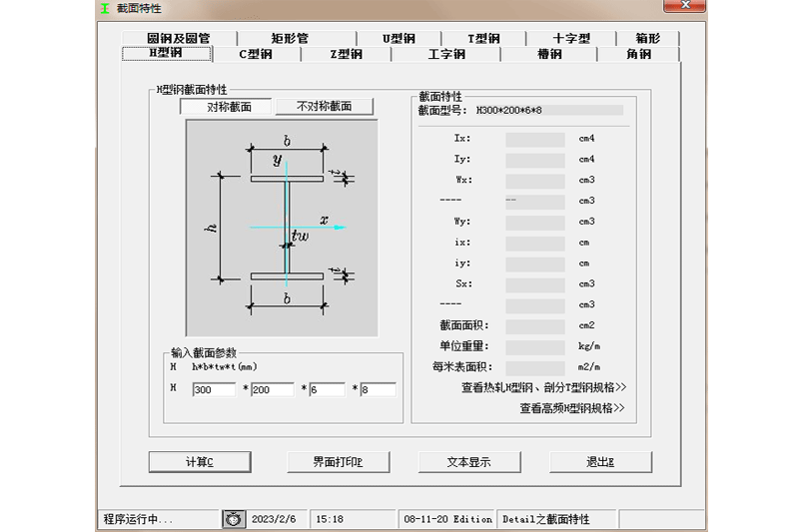Click the Sx result field

[x=535, y=285]
